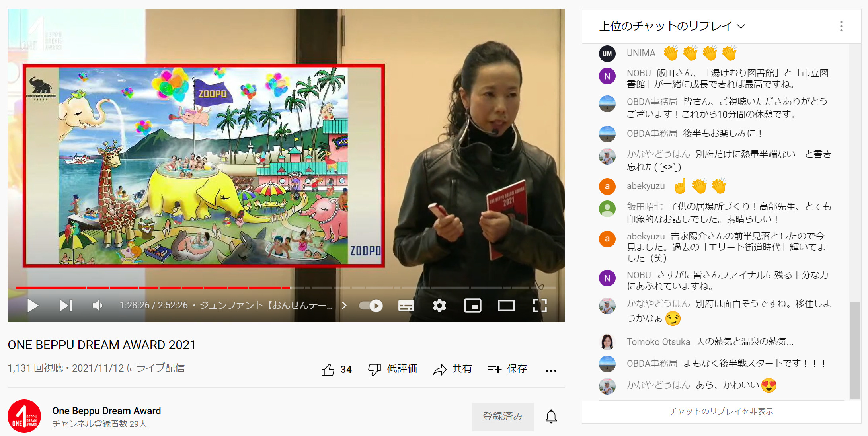This screenshot has width=868, height=436.
Task: Click the video title ONE BEPPU DREAM AWARD 2021
Action: (x=102, y=345)
